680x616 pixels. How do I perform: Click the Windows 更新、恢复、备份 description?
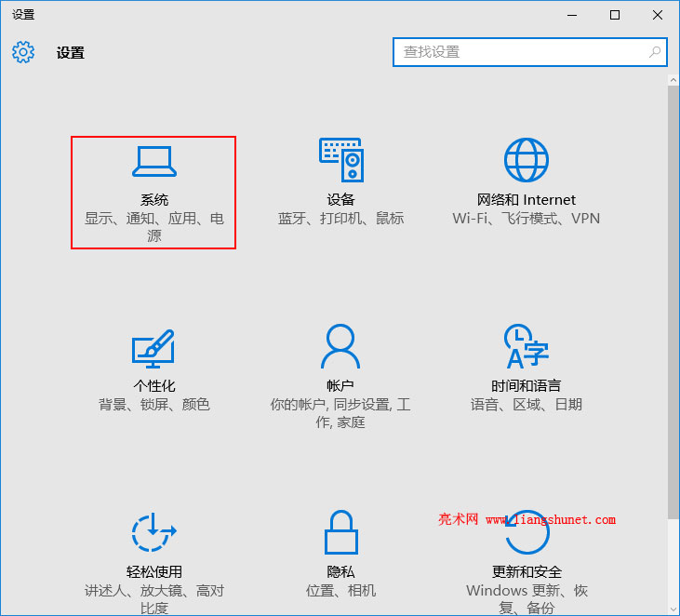coord(527,599)
